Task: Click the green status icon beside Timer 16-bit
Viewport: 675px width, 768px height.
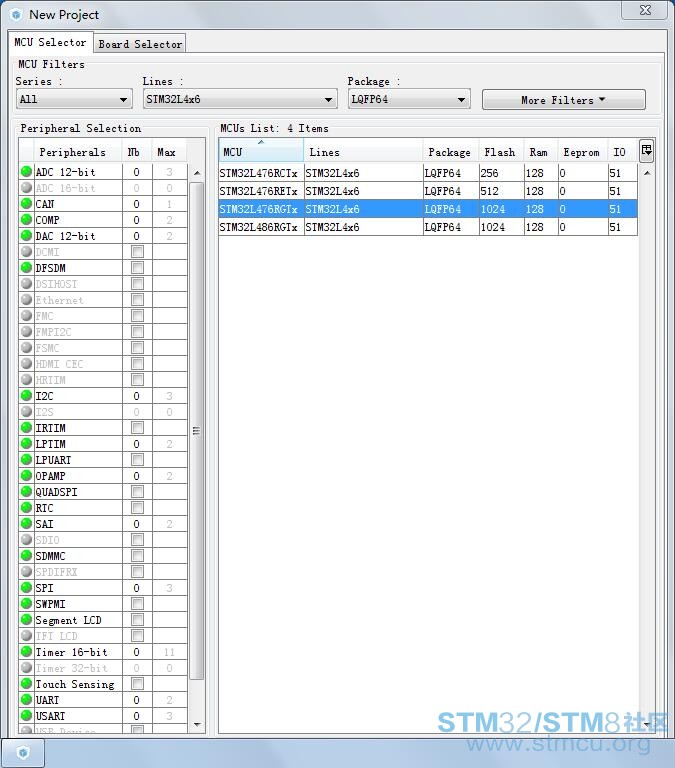Action: pos(26,652)
